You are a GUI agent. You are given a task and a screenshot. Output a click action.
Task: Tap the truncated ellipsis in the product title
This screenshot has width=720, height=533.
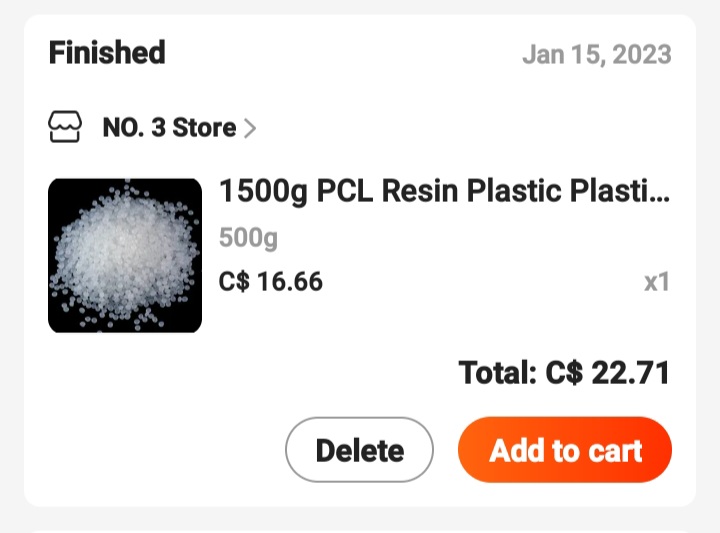(659, 193)
